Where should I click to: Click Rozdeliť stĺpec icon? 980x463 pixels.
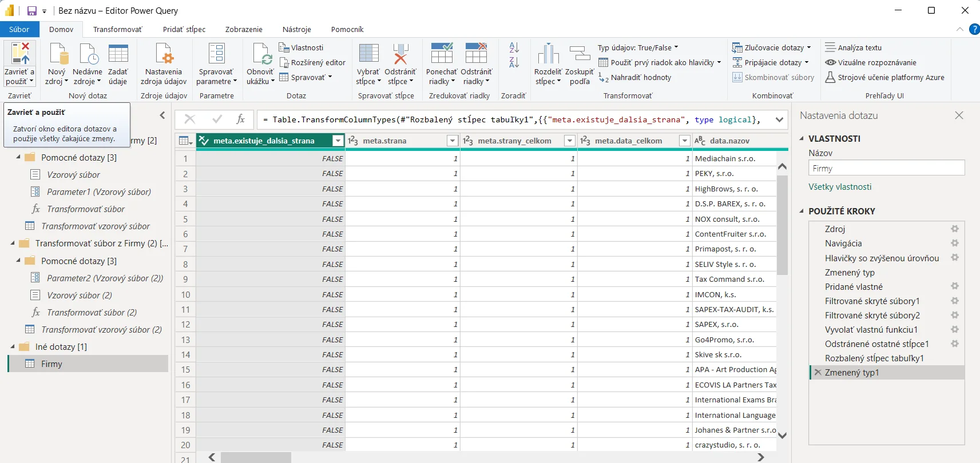pos(548,54)
